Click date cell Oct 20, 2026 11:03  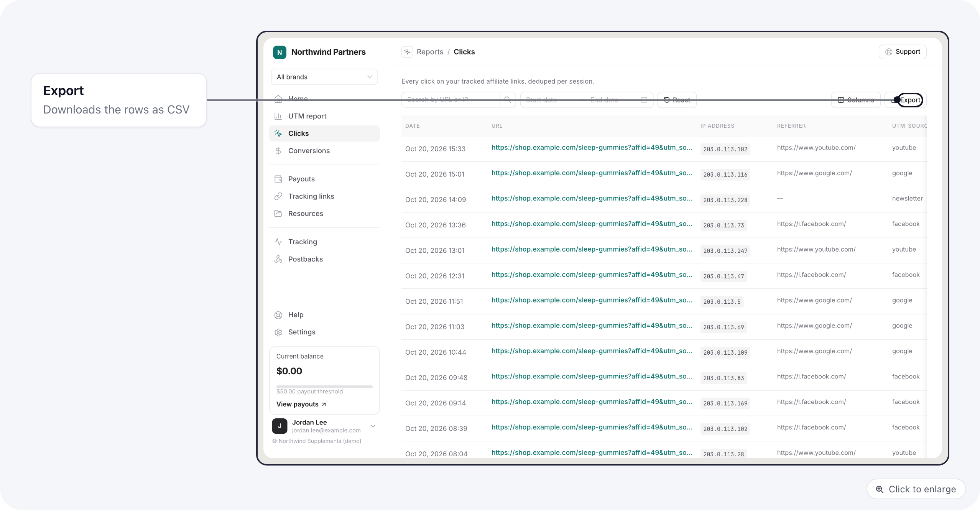[x=435, y=327]
